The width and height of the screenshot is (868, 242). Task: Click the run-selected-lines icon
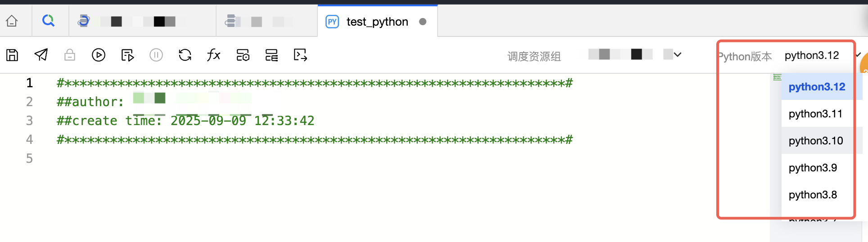pyautogui.click(x=127, y=55)
